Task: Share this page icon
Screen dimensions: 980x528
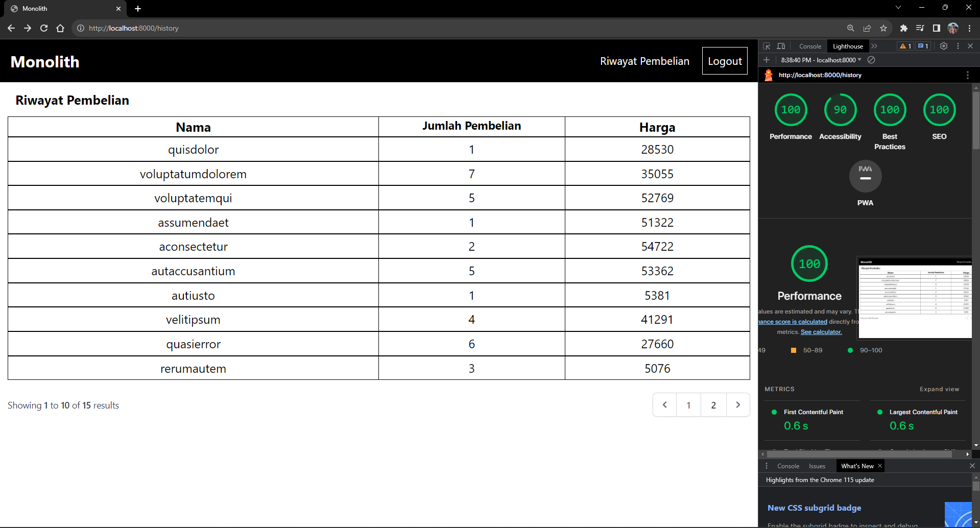Action: point(867,28)
